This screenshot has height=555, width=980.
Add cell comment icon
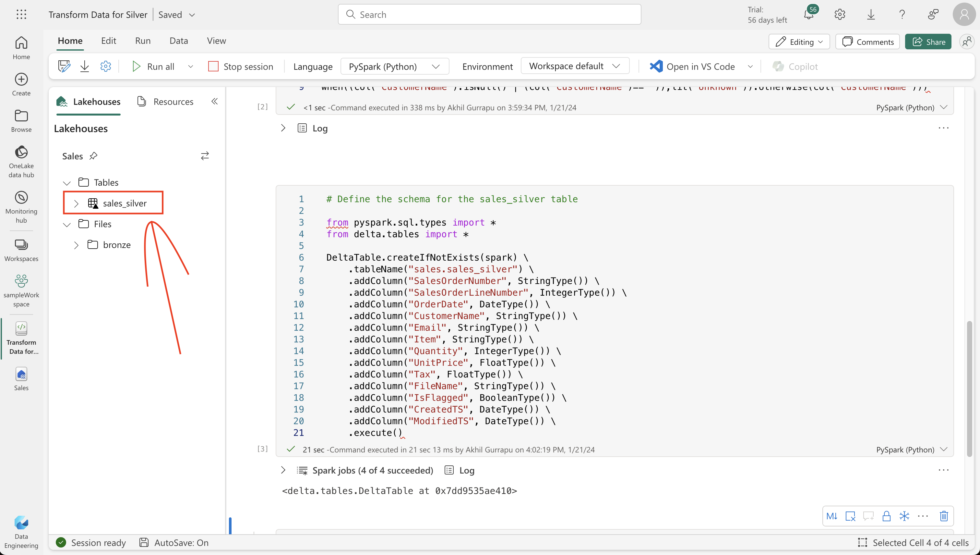(868, 516)
